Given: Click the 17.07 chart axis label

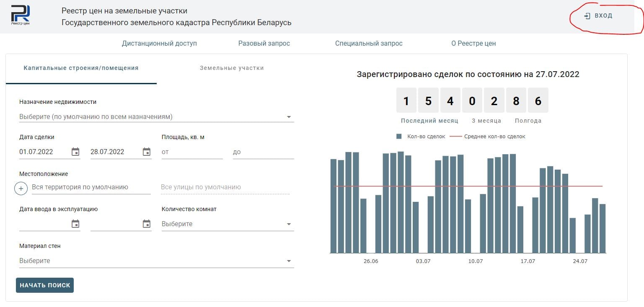Looking at the screenshot, I should pyautogui.click(x=528, y=261).
